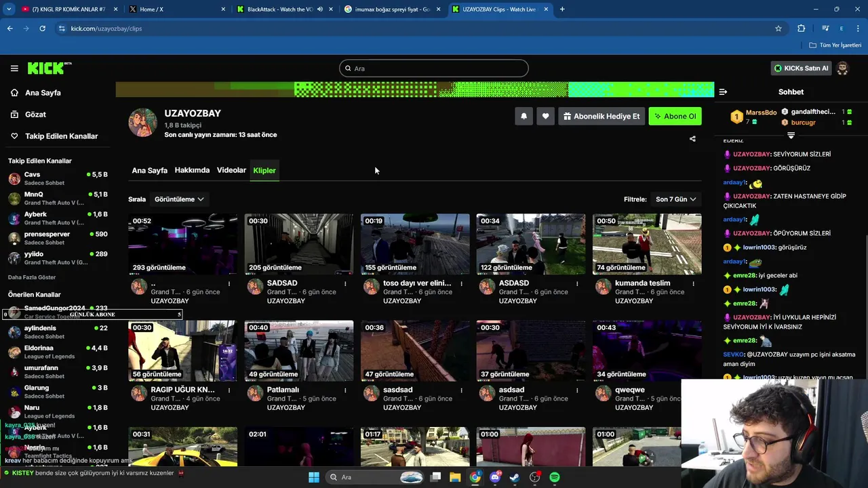Open File Explorer from the taskbar
868x488 pixels.
(455, 478)
